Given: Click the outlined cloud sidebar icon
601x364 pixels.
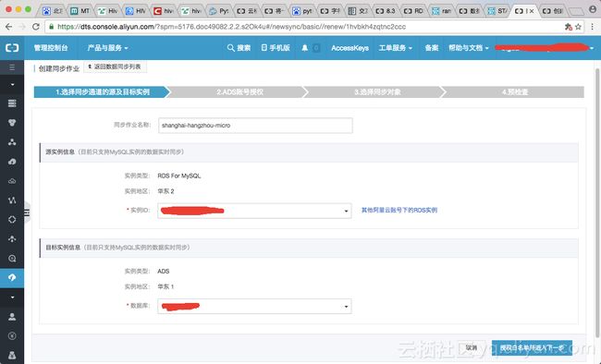Looking at the screenshot, I should [x=12, y=181].
